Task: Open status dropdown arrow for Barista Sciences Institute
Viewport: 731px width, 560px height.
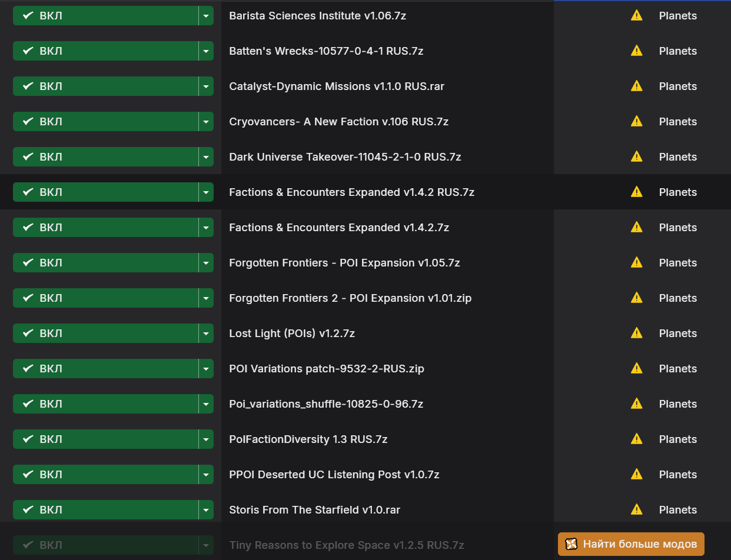Action: tap(206, 16)
